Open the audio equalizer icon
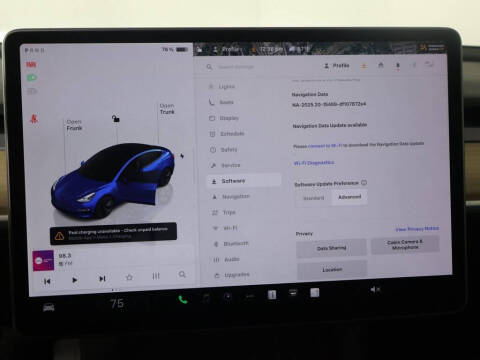480x360 pixels. 156,276
